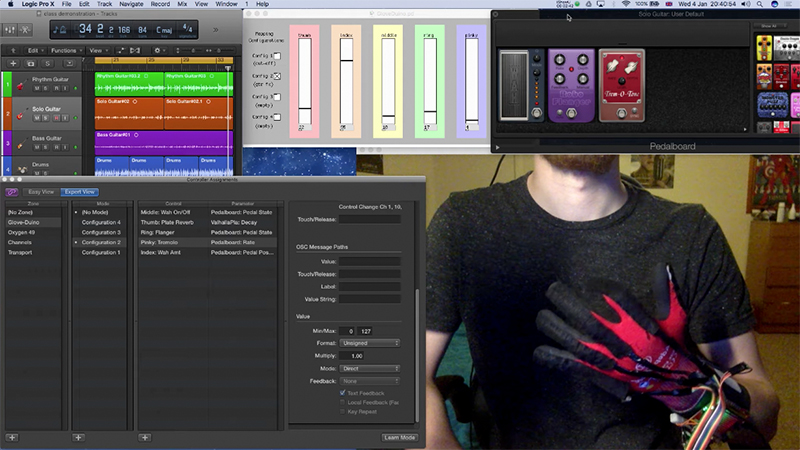
Task: Click the Robo Flanger footswitch
Action: 571,113
